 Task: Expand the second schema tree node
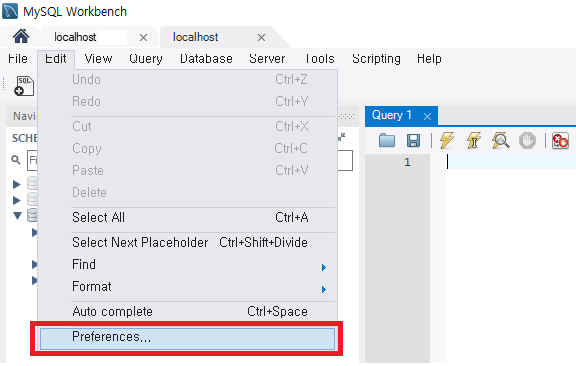point(17,200)
